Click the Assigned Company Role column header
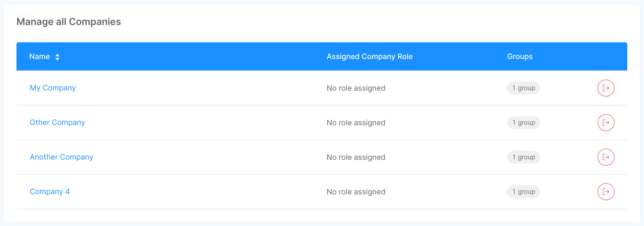This screenshot has width=644, height=226. (369, 56)
